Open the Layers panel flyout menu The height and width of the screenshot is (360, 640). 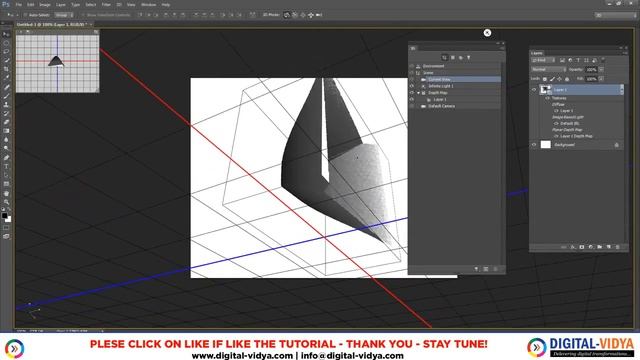[625, 53]
